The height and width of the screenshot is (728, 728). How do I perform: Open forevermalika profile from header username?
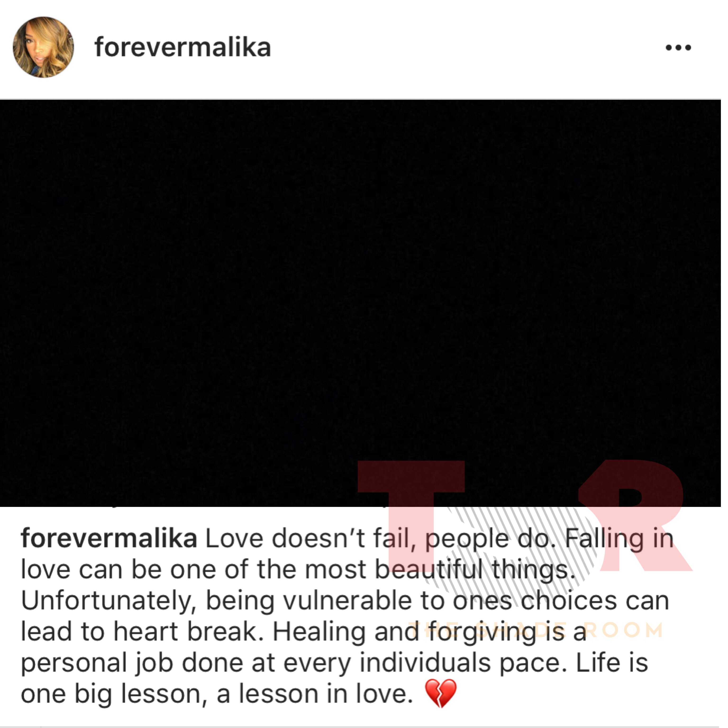[183, 48]
